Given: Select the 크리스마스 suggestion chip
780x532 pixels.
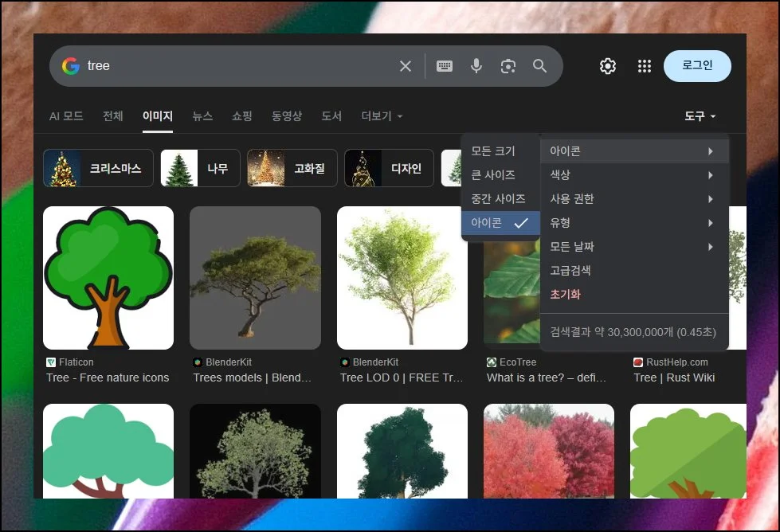Looking at the screenshot, I should click(x=98, y=169).
